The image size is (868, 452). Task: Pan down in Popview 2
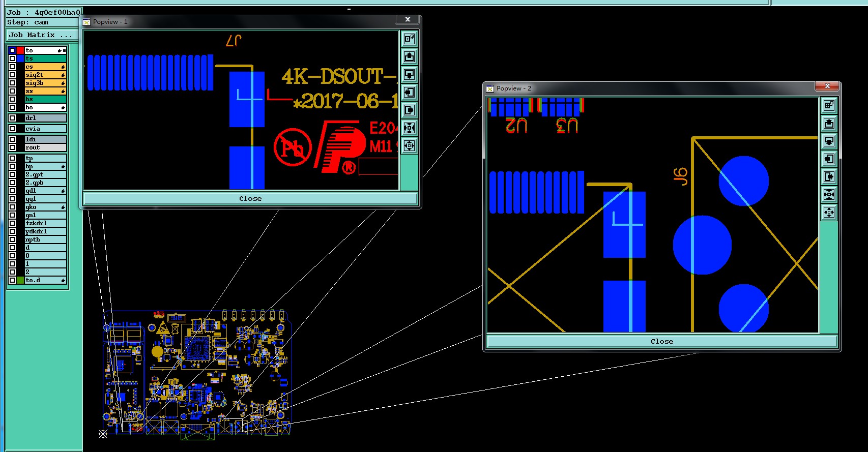pos(829,141)
